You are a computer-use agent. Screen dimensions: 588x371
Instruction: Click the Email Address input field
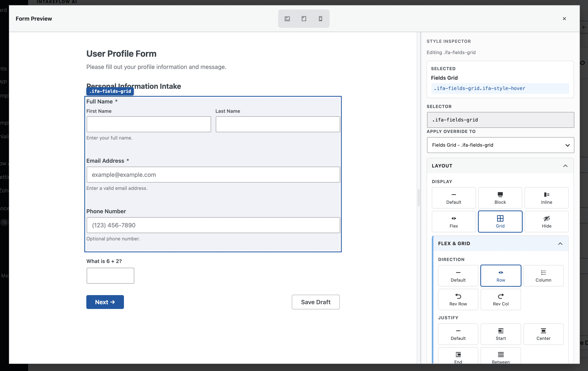coord(213,175)
